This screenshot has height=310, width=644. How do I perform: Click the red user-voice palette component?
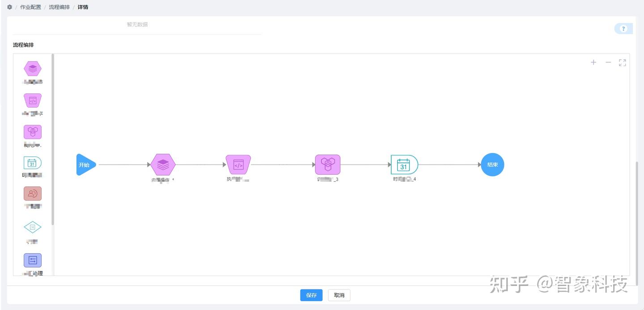click(x=33, y=193)
